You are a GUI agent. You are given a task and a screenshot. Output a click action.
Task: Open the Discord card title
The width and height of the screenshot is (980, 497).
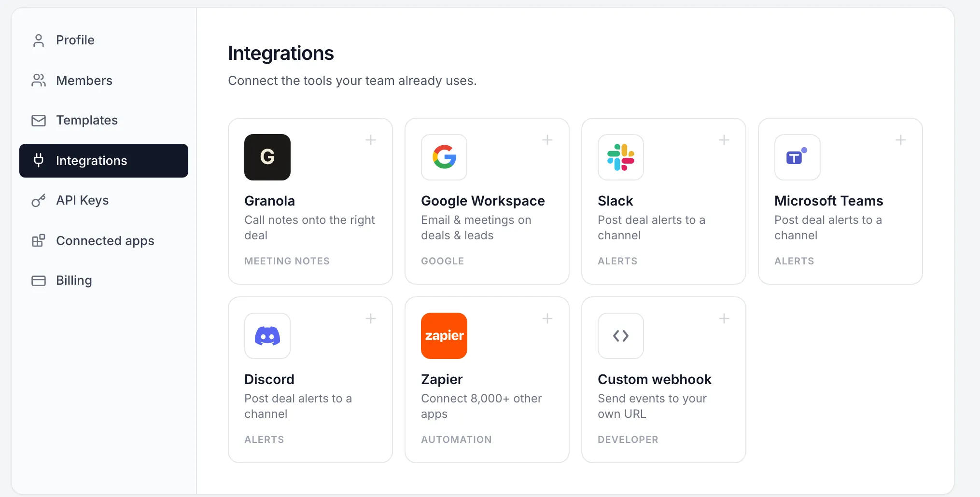tap(269, 379)
